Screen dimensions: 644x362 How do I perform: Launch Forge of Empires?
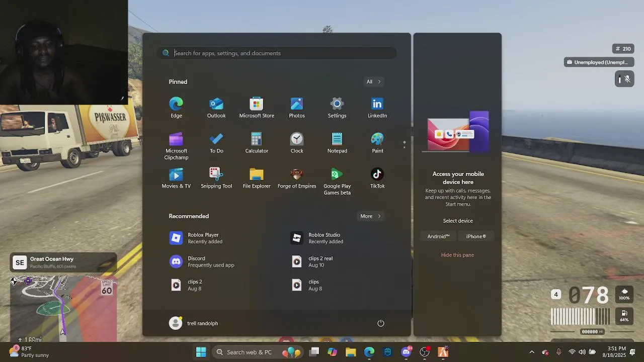click(297, 178)
